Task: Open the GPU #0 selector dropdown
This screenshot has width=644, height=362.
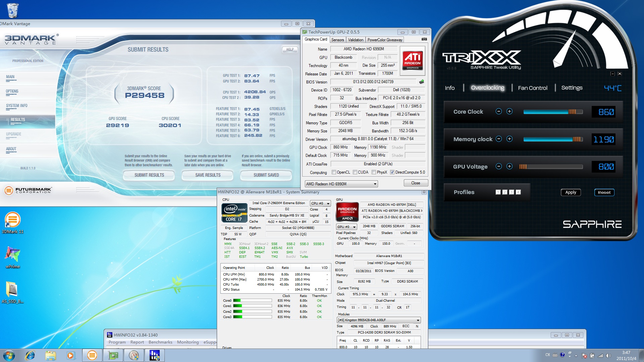Action: tap(346, 227)
